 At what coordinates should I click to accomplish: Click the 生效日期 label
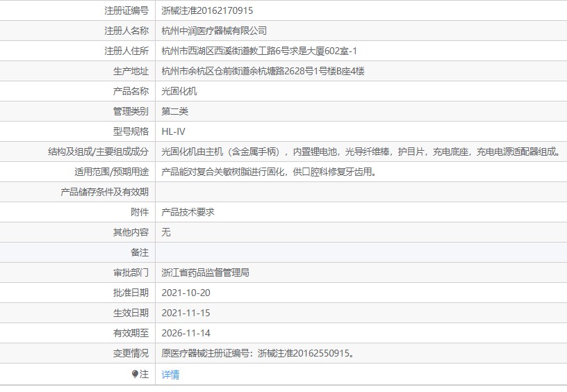click(131, 313)
